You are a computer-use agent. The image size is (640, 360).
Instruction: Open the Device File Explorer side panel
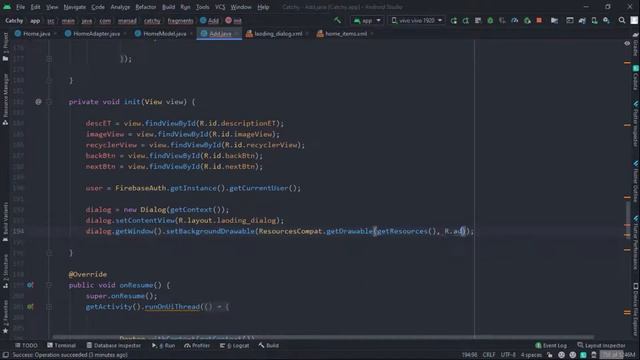point(635,309)
